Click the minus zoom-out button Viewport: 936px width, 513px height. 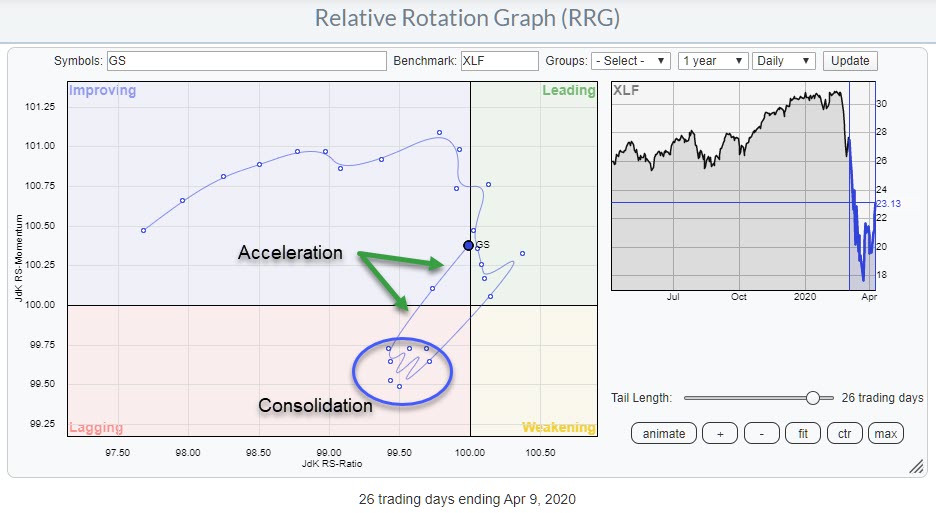pyautogui.click(x=762, y=434)
